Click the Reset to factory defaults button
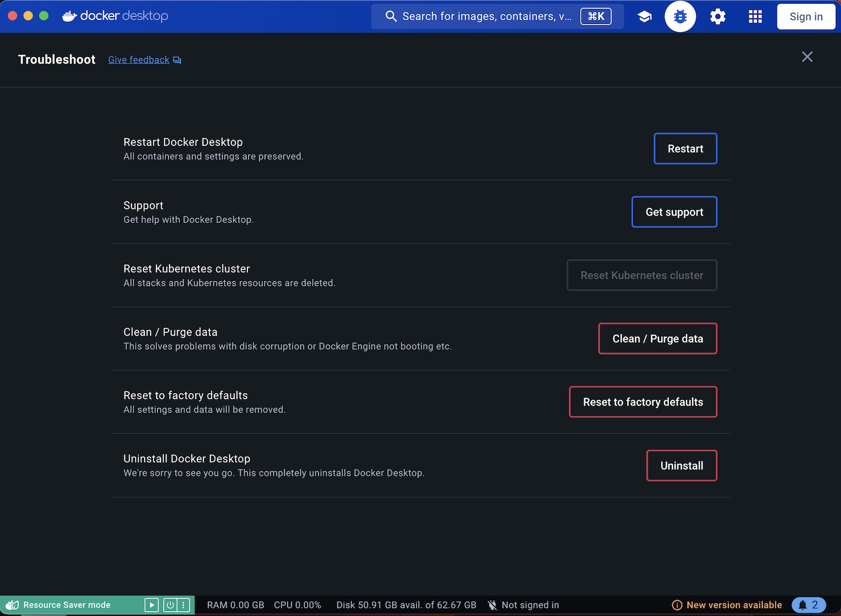Screen dimensions: 841x616 (643, 402)
